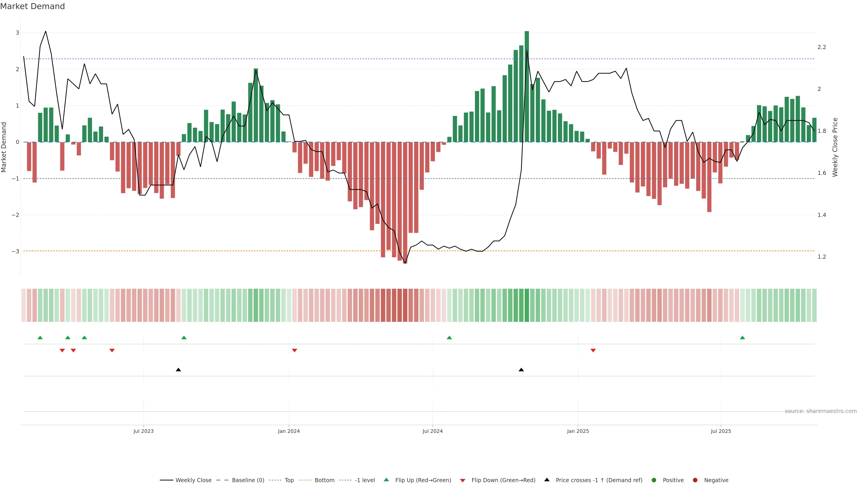Click the flip-up marker near Jul 2024
The height and width of the screenshot is (488, 868).
click(449, 338)
